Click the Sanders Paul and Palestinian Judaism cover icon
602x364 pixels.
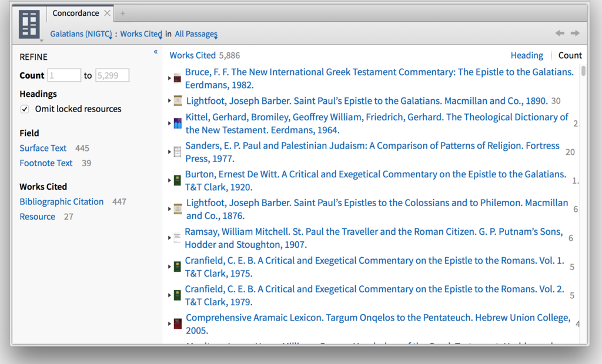point(178,152)
